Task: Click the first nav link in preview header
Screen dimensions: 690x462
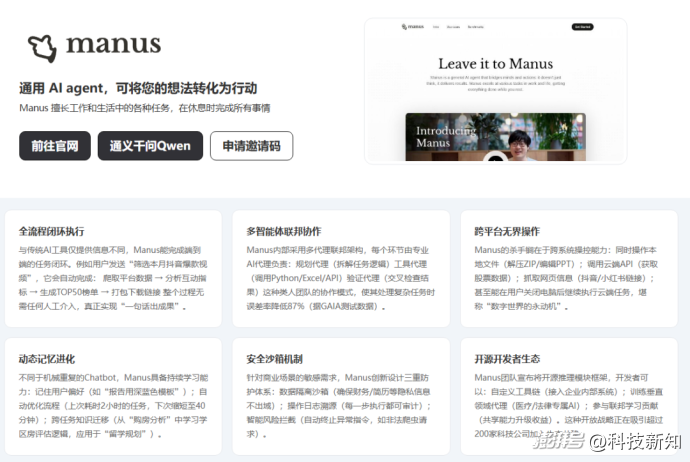Action: 436,27
